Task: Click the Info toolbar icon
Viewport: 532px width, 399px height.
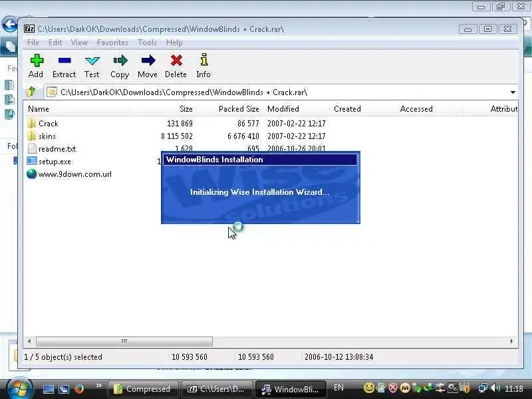Action: (204, 60)
